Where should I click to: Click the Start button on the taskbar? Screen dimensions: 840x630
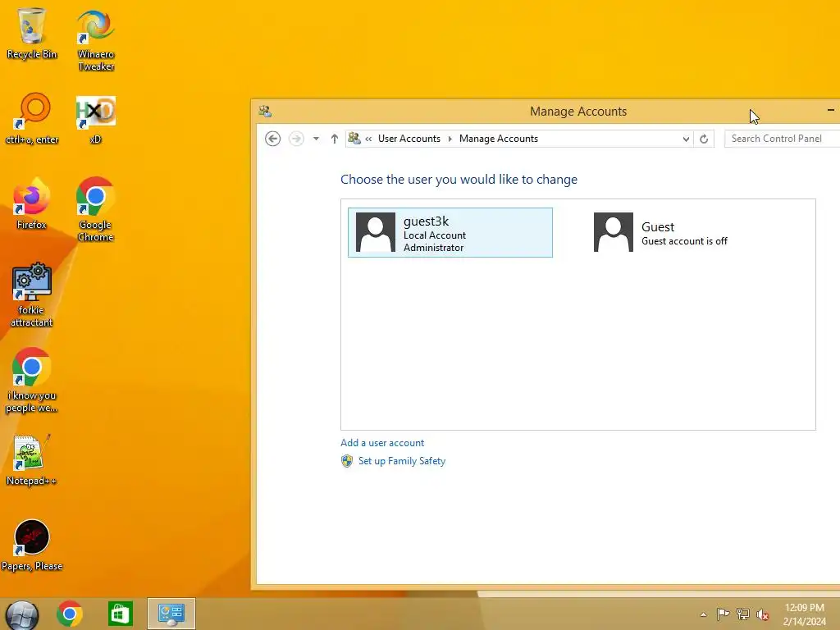tap(22, 614)
